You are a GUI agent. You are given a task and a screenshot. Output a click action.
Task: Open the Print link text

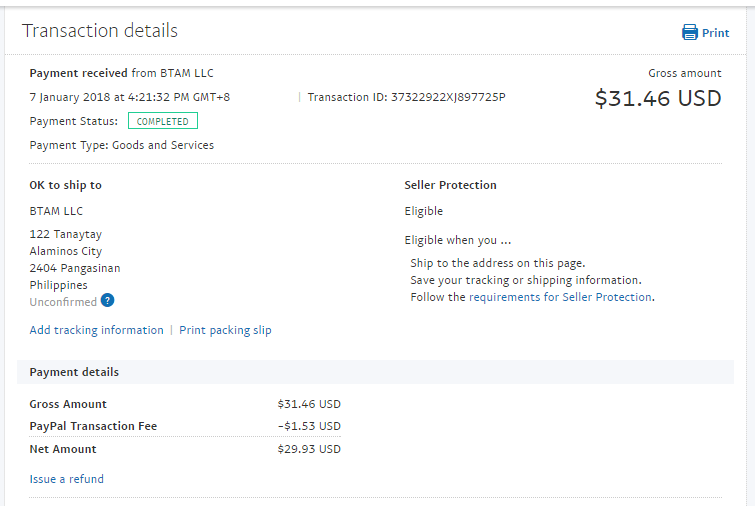coord(715,33)
